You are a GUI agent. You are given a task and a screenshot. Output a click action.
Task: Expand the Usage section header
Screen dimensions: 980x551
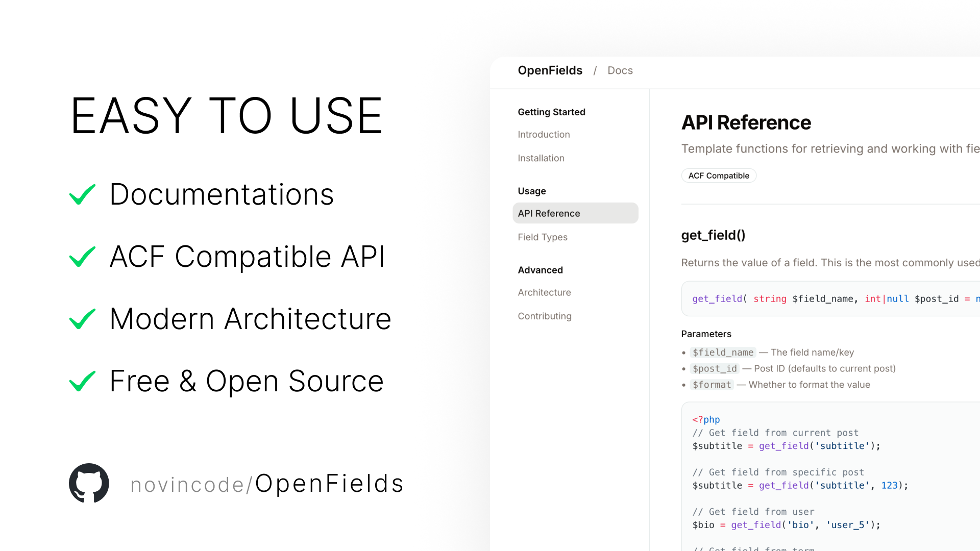[531, 191]
